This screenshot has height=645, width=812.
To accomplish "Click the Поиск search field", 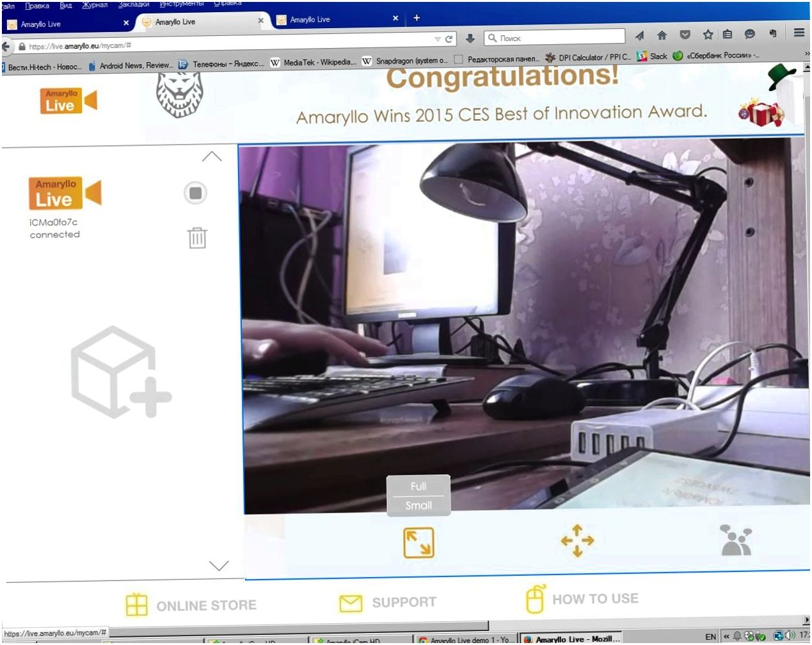I will click(x=554, y=37).
